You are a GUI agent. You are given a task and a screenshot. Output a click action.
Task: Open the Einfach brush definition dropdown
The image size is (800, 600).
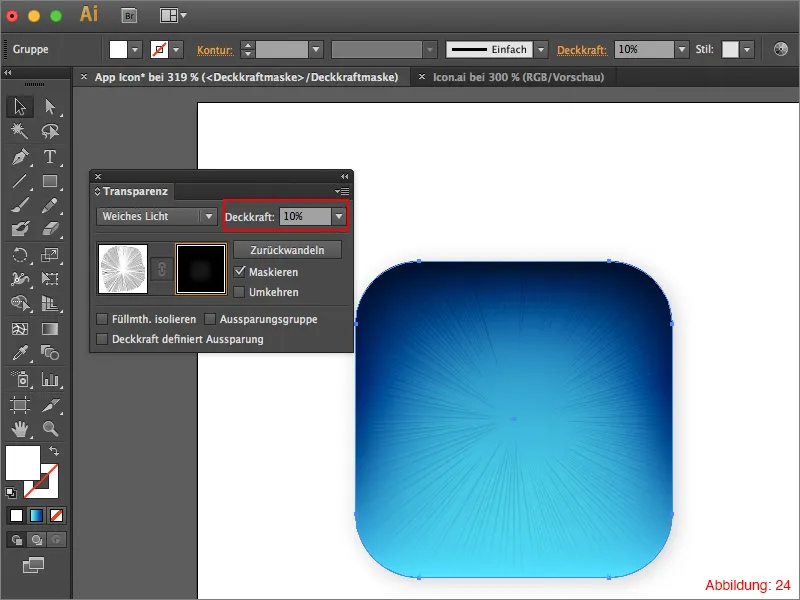[541, 49]
